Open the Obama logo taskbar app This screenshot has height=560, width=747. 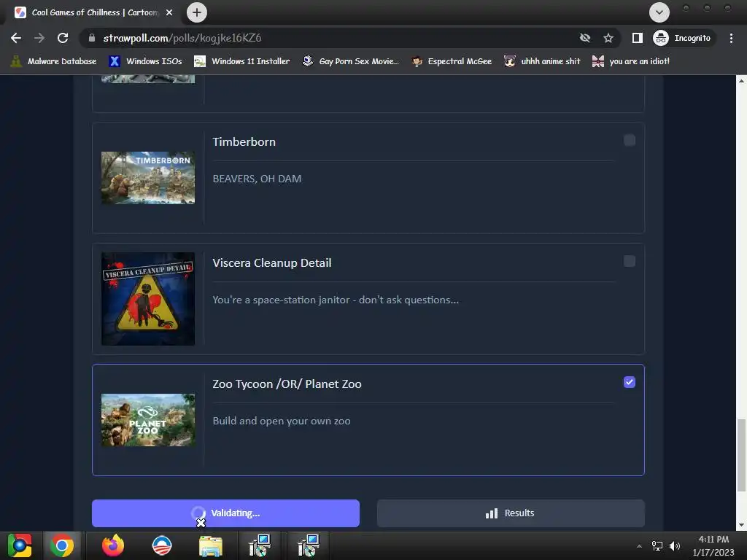162,545
